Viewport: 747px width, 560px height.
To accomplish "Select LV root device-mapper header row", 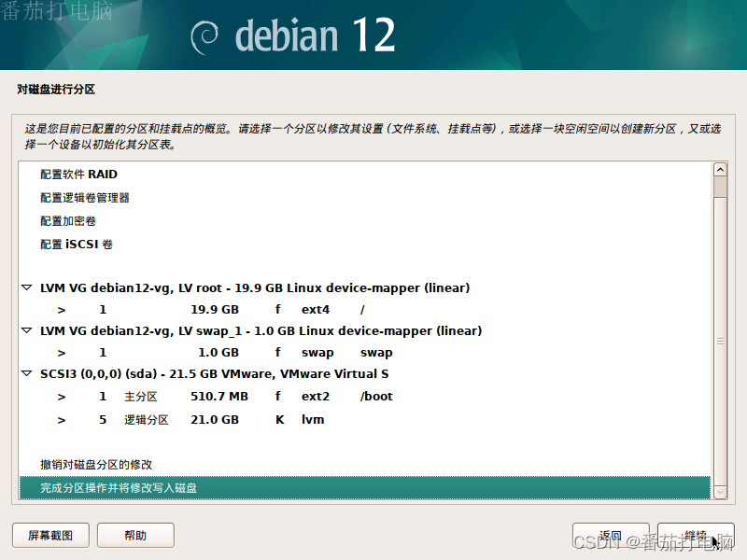I will [365, 288].
